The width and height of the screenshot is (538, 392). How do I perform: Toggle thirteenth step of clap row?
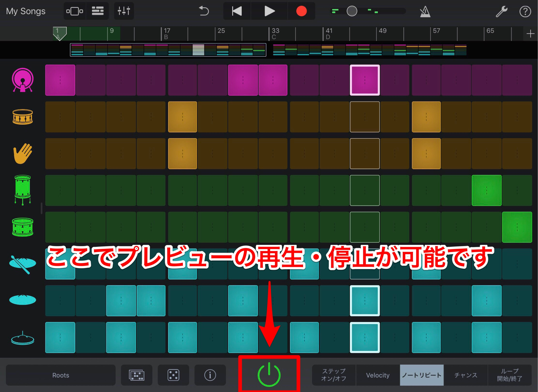pos(426,153)
